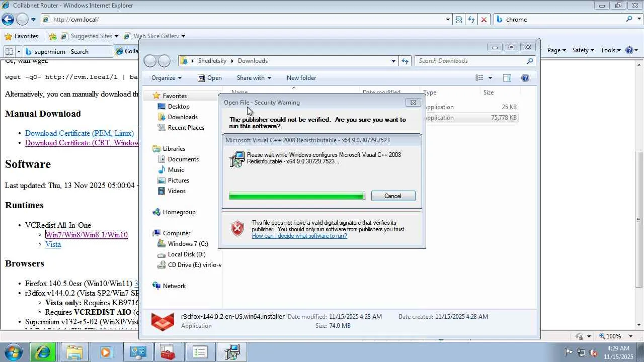Open Action Center flag in system tray
644x362 pixels.
(x=569, y=352)
